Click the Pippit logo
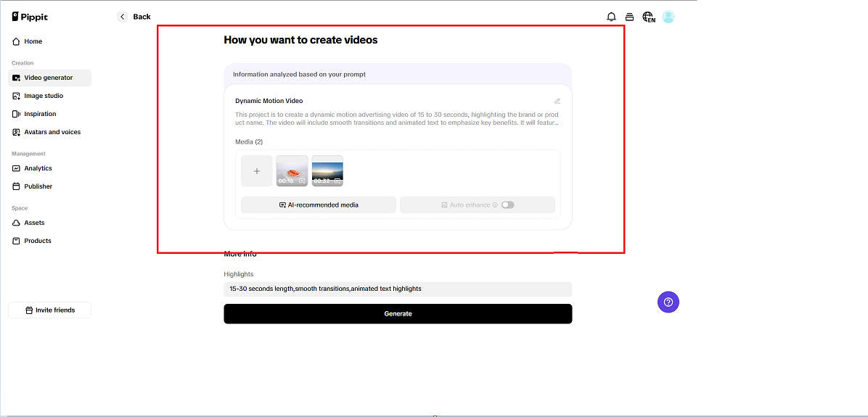Image resolution: width=868 pixels, height=417 pixels. coord(30,17)
